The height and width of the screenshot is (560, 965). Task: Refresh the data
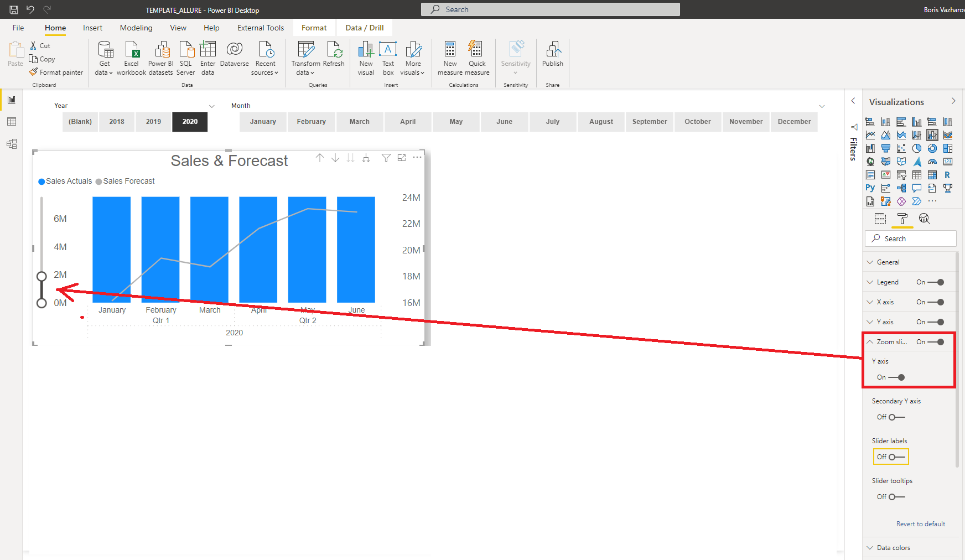click(334, 54)
